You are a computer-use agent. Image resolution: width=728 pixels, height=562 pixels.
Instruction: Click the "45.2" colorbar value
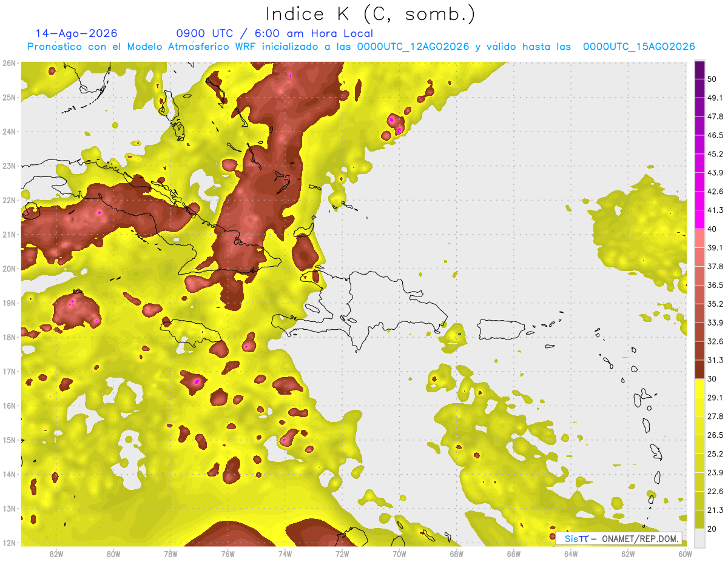[715, 154]
